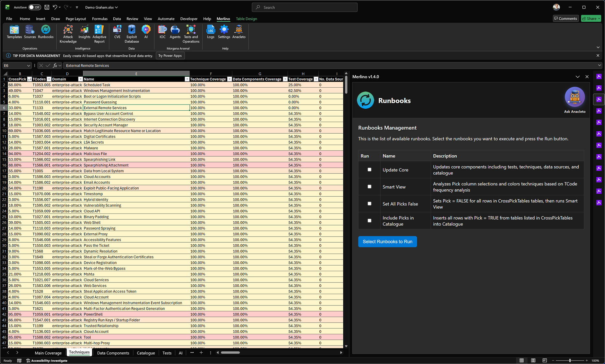Check the Update Core runbook checkbox
Viewport: 605px width, 364px height.
(x=369, y=170)
